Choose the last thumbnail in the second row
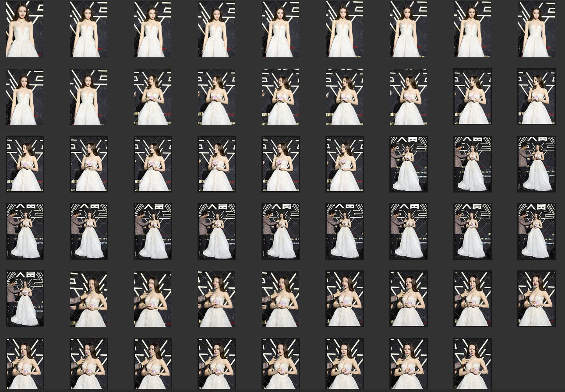 point(536,97)
